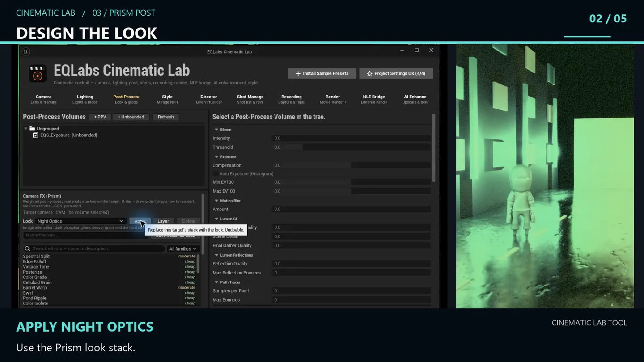This screenshot has height=362, width=644.
Task: Select the Spectral Split effect
Action: 36,257
